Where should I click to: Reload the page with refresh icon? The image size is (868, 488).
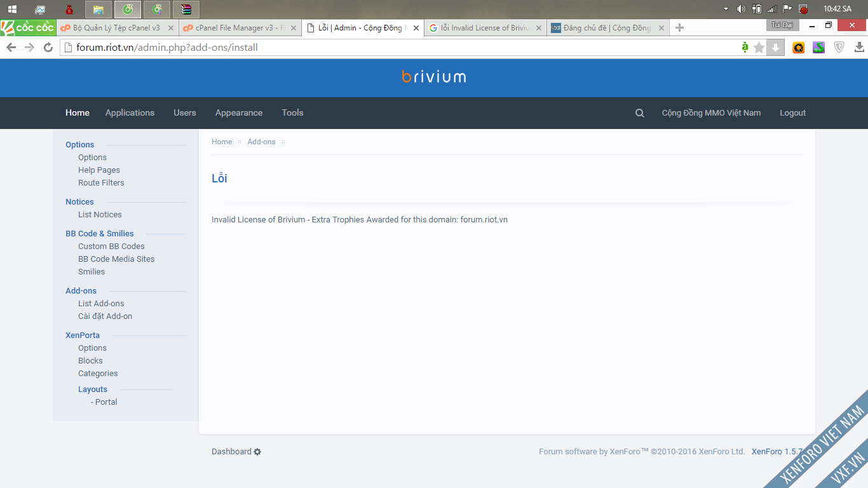click(48, 48)
